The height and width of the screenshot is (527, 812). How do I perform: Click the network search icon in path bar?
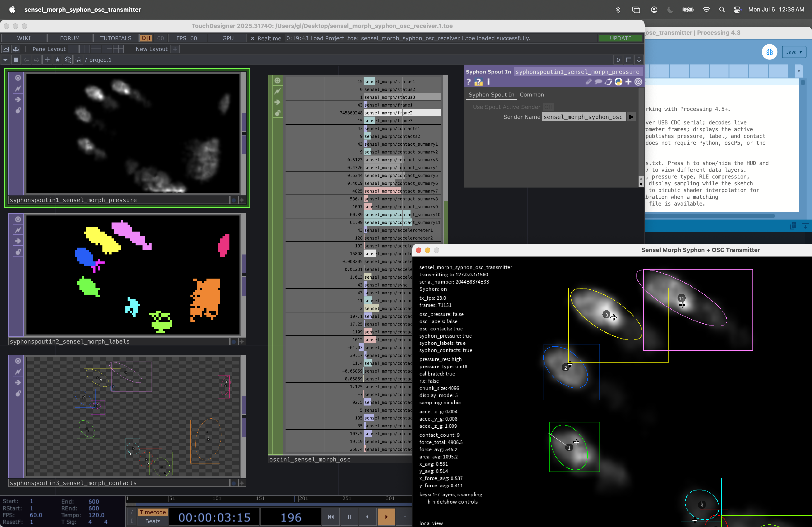[68, 60]
